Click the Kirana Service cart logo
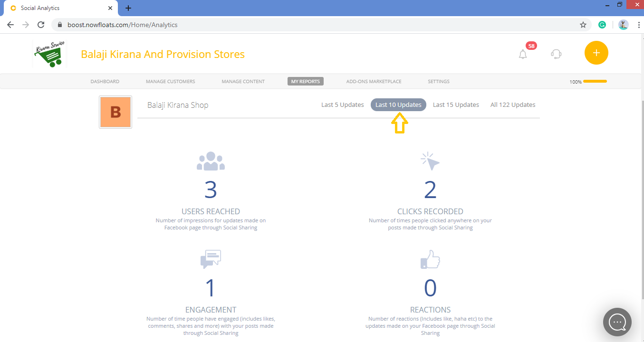 49,53
